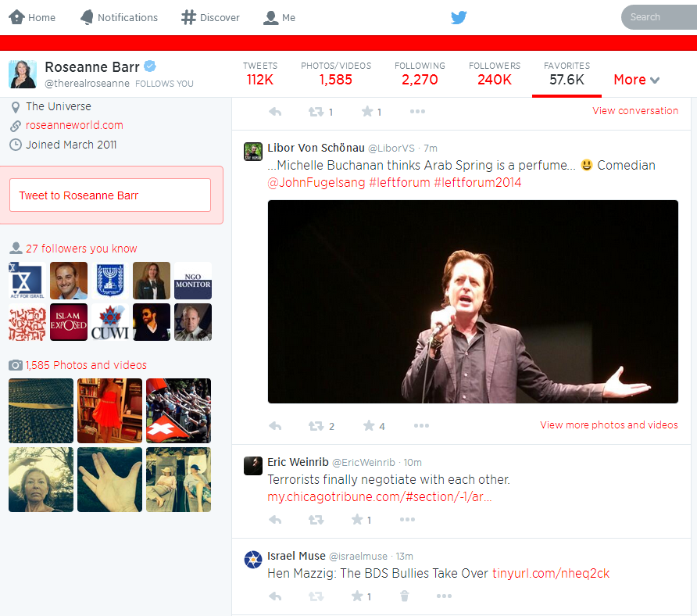
Task: Open Israel Muse's avatar
Action: click(253, 560)
